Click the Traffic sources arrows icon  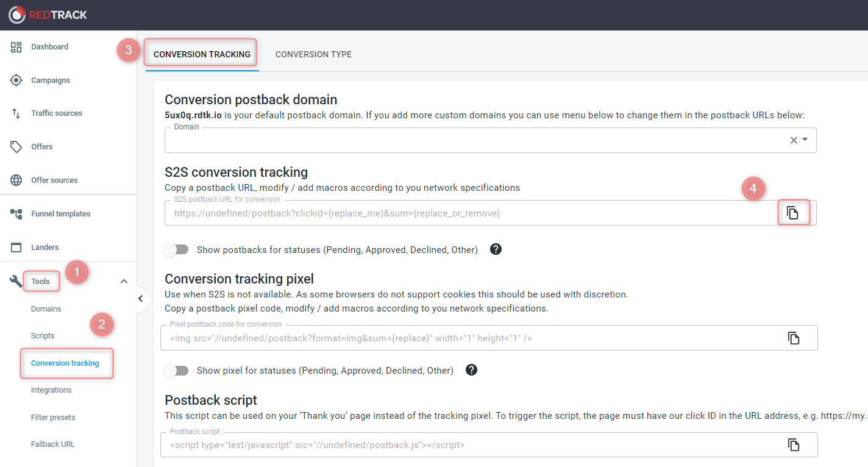pos(16,113)
